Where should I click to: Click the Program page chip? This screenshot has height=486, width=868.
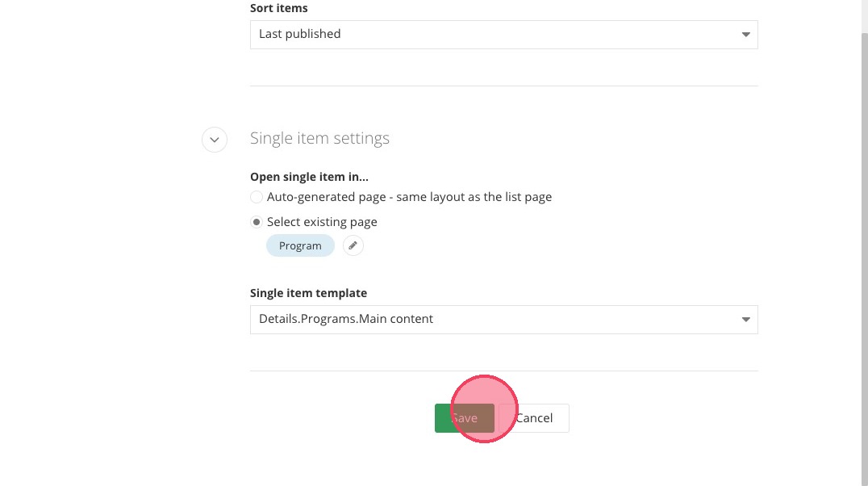[x=300, y=245]
